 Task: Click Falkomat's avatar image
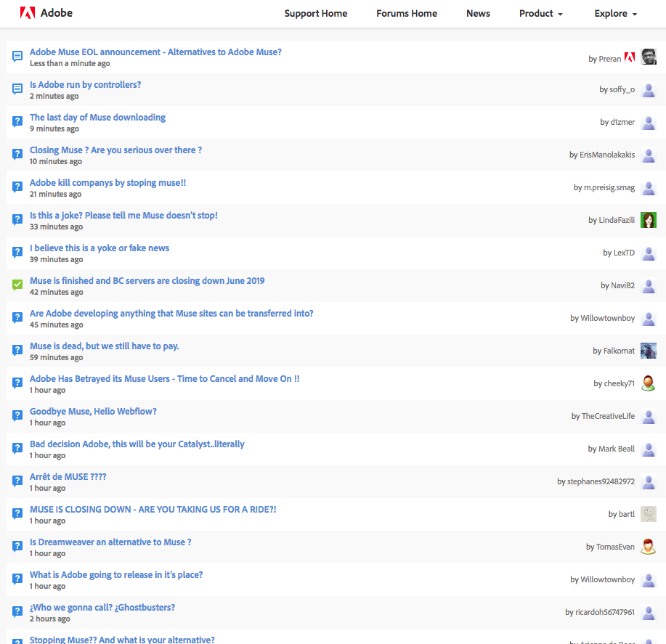click(x=649, y=351)
